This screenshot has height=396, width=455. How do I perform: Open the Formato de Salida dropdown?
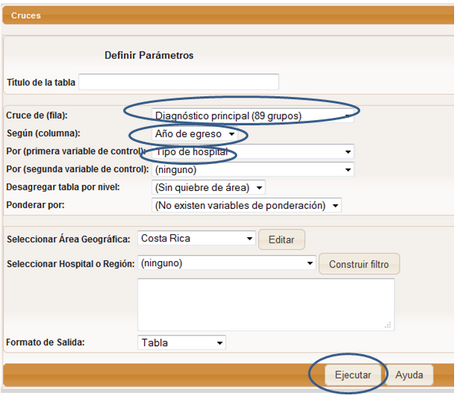(x=182, y=343)
